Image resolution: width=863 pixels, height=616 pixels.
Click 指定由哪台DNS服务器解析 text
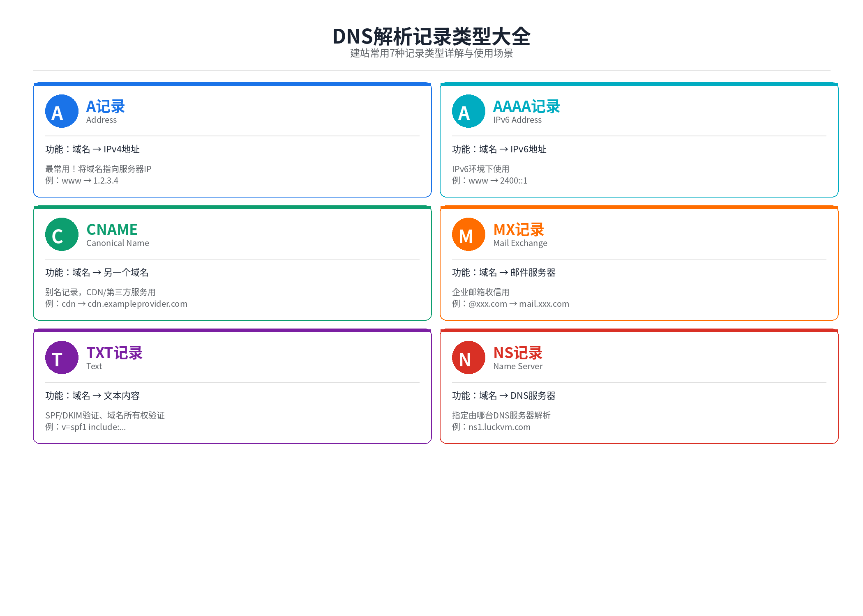point(501,416)
